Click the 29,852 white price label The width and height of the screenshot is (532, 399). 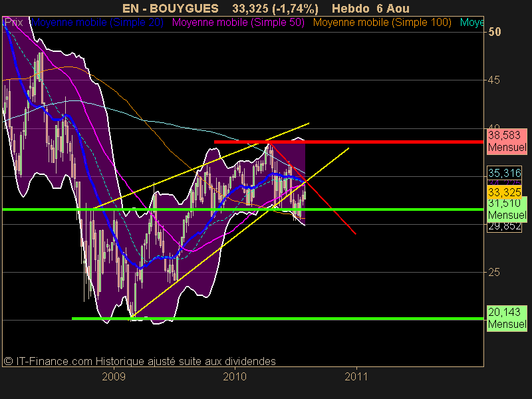[504, 227]
